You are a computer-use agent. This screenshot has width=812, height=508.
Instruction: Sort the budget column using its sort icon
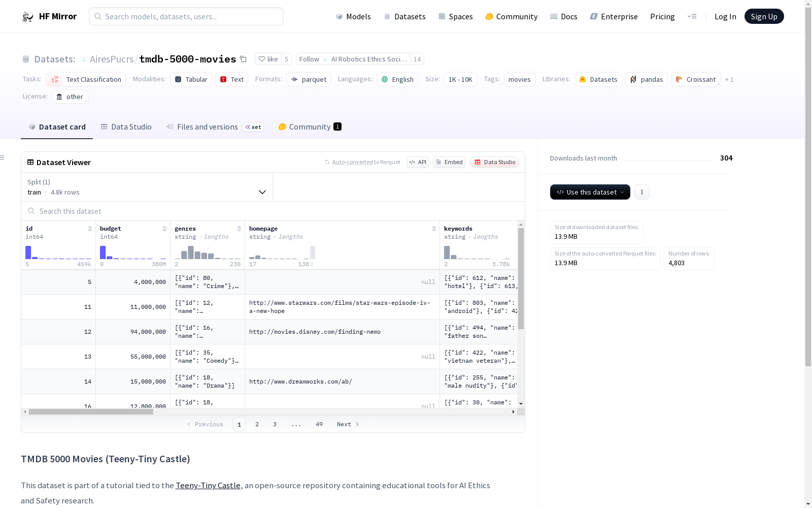164,229
